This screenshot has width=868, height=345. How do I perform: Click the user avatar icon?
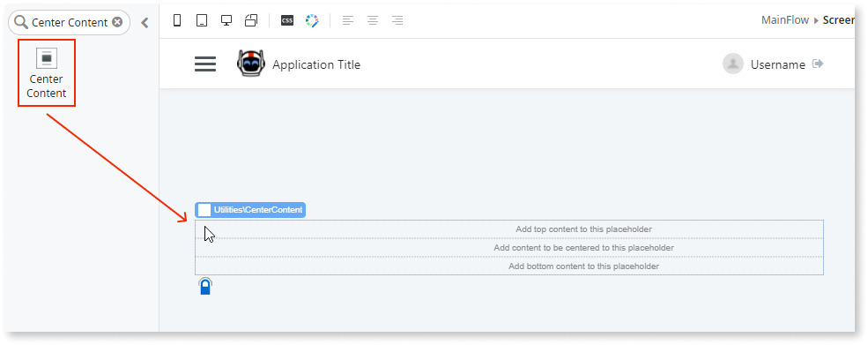pyautogui.click(x=733, y=64)
